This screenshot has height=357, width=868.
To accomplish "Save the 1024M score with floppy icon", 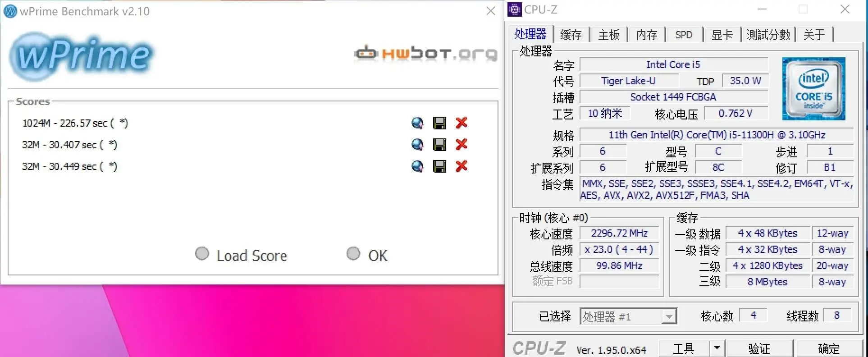I will (439, 123).
